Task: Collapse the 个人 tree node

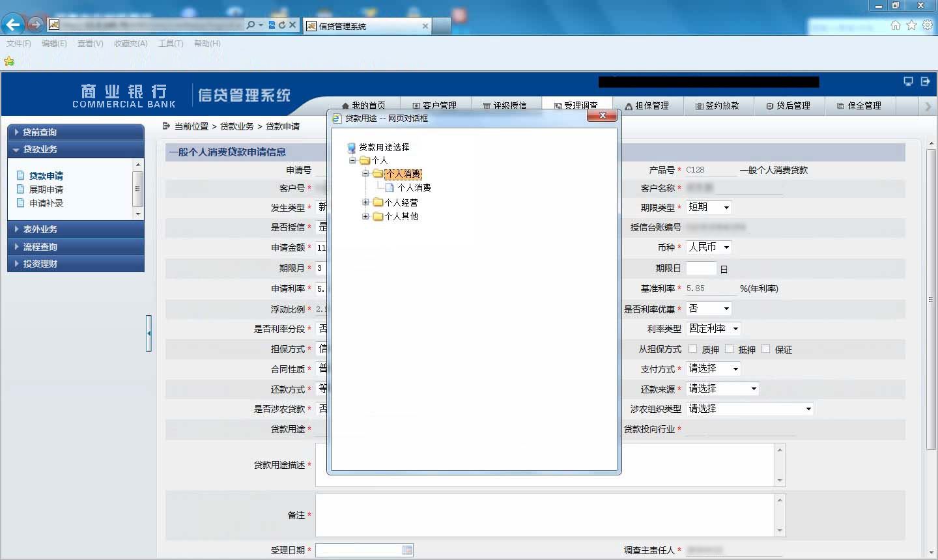Action: coord(352,160)
